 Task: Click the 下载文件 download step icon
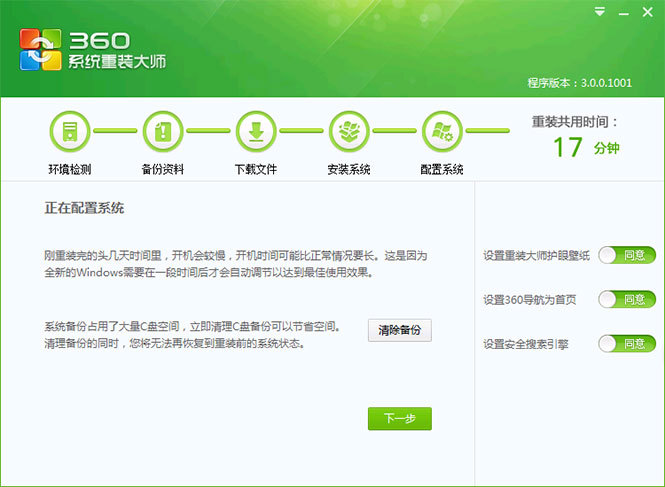(256, 132)
